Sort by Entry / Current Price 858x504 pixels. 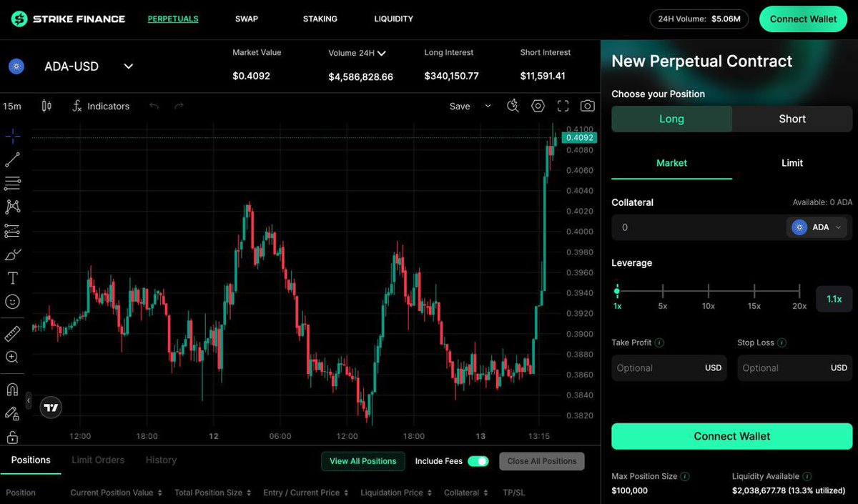click(x=306, y=493)
